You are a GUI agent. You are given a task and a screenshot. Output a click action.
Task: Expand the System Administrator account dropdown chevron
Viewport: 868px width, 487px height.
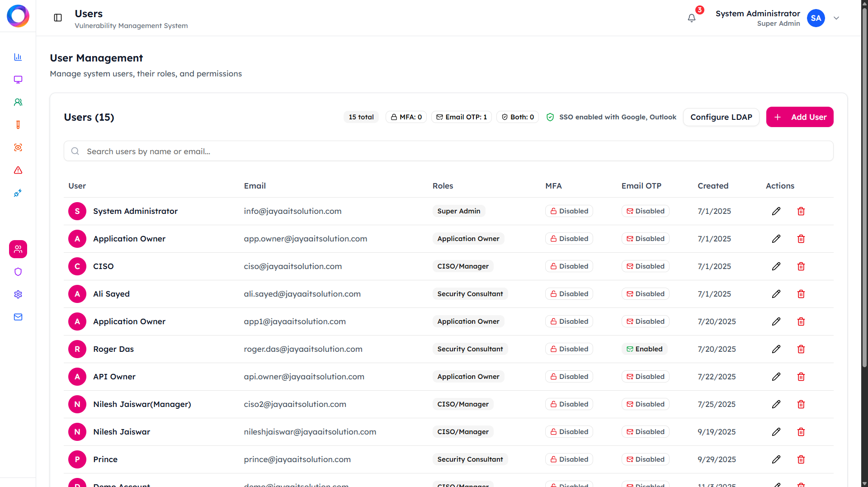[x=836, y=18]
